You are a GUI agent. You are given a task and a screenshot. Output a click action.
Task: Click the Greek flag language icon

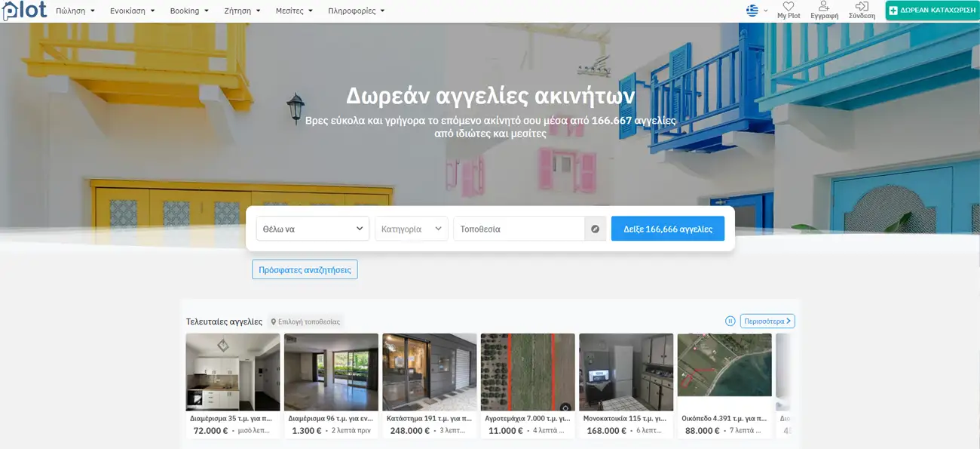750,10
